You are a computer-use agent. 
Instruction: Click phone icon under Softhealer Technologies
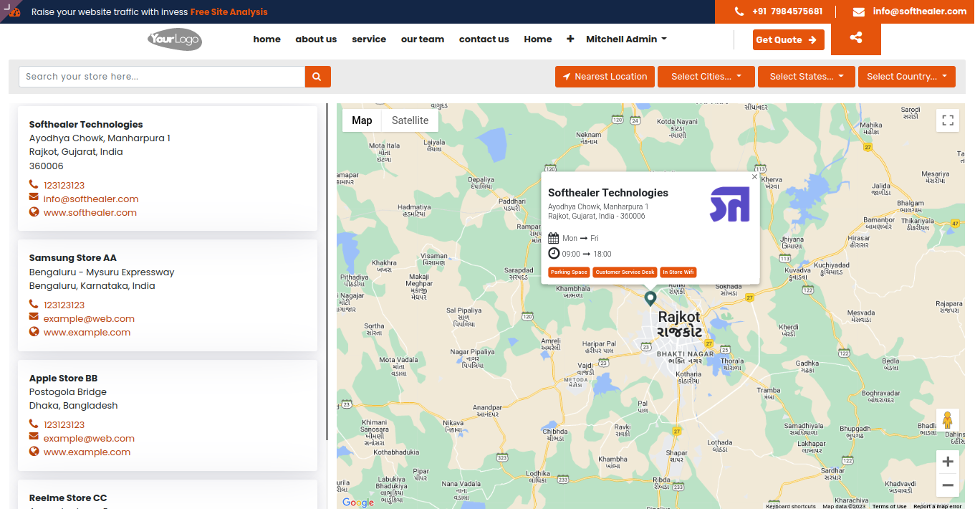pos(34,184)
